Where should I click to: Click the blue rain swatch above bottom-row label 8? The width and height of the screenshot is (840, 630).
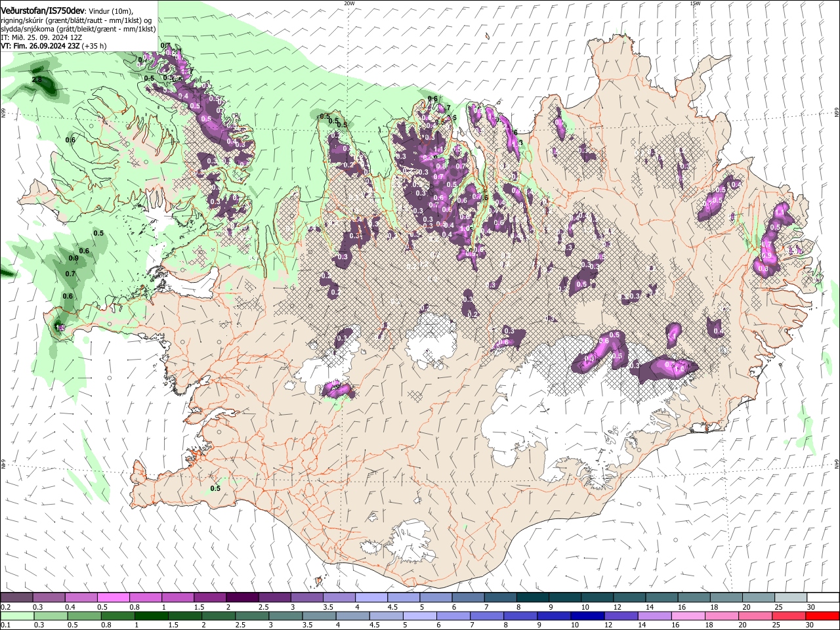click(520, 616)
